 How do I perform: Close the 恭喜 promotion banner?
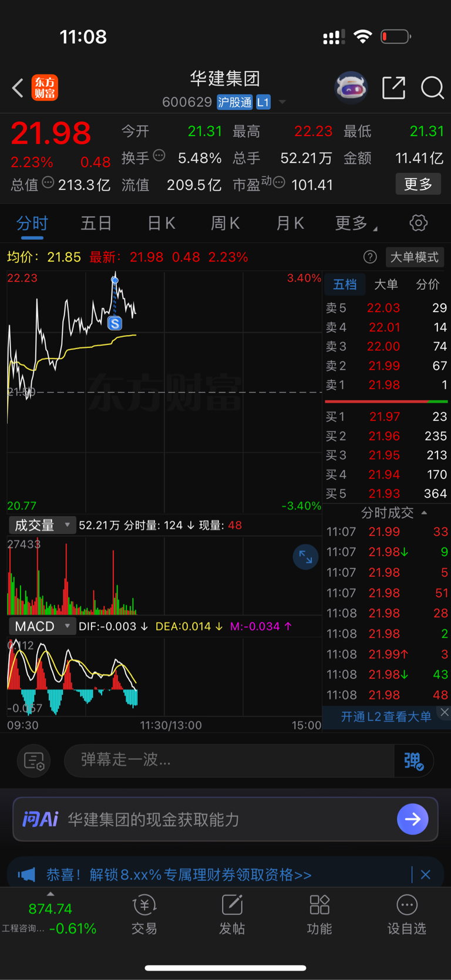[x=426, y=874]
